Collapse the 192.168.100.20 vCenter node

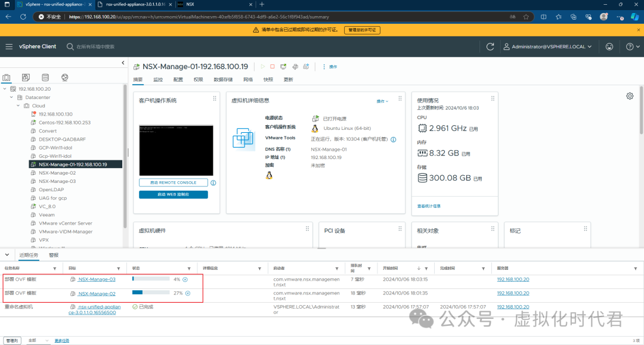(5, 89)
